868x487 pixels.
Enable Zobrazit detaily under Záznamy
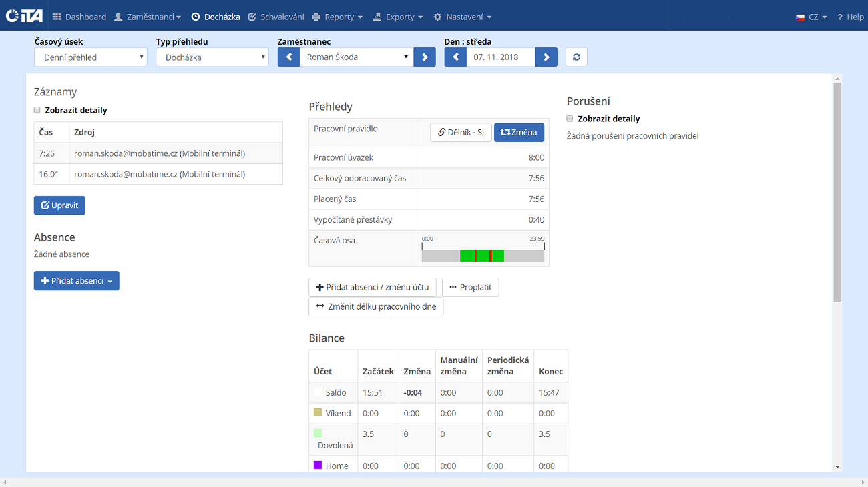coord(37,110)
